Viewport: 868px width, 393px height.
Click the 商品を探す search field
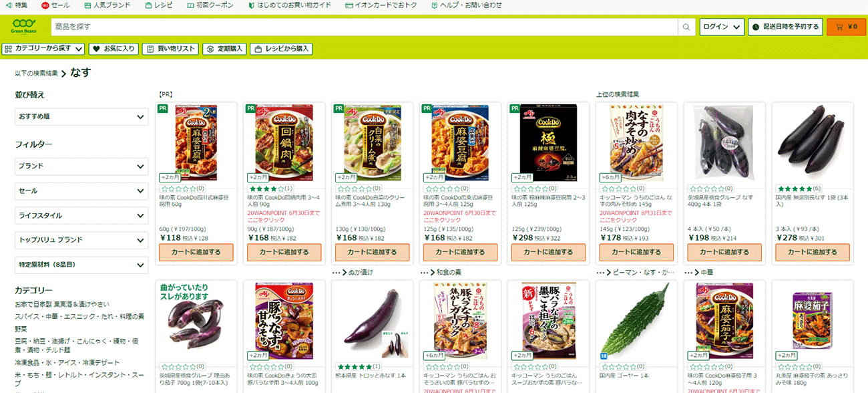(x=365, y=27)
